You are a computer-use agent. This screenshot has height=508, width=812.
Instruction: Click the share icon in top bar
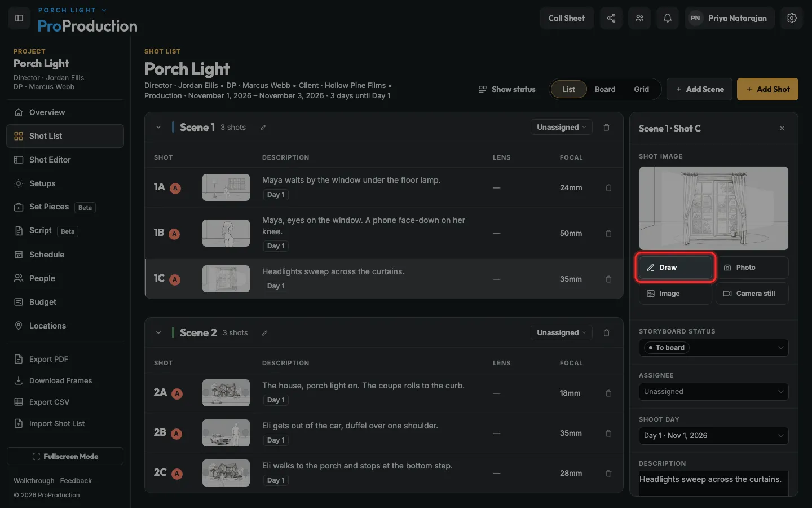coord(611,18)
